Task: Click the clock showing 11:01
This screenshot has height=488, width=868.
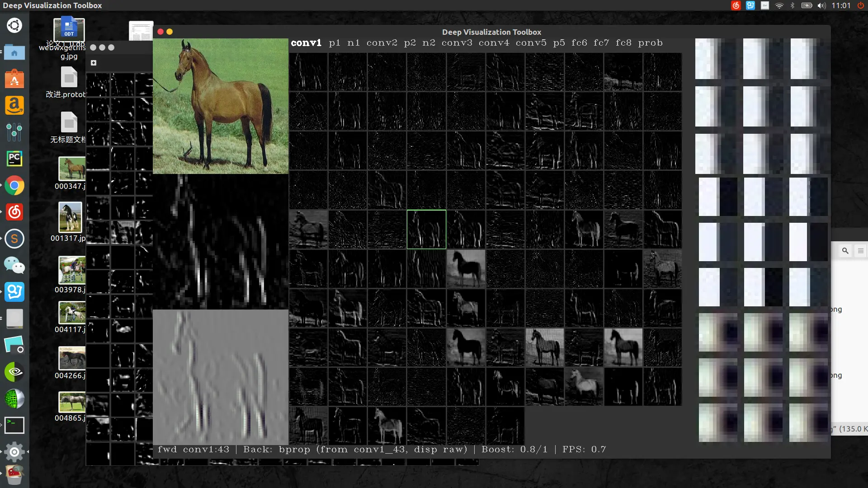Action: pos(841,6)
